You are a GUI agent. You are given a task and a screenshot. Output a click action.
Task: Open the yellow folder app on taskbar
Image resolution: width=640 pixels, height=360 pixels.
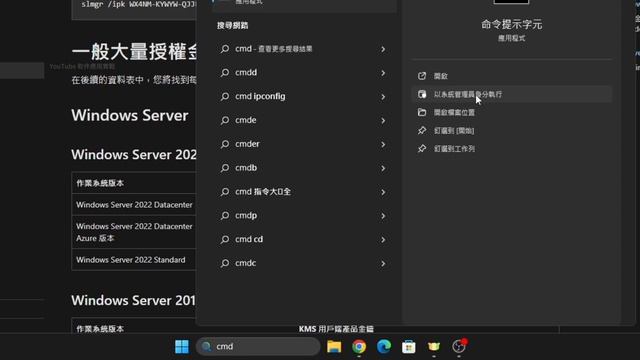coord(433,347)
